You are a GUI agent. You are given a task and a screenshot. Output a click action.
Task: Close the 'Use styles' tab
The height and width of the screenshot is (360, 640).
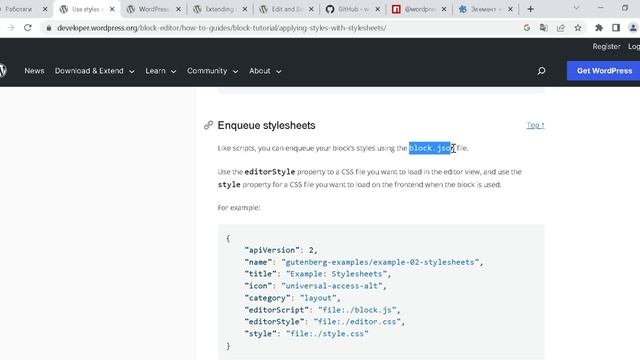[x=112, y=9]
